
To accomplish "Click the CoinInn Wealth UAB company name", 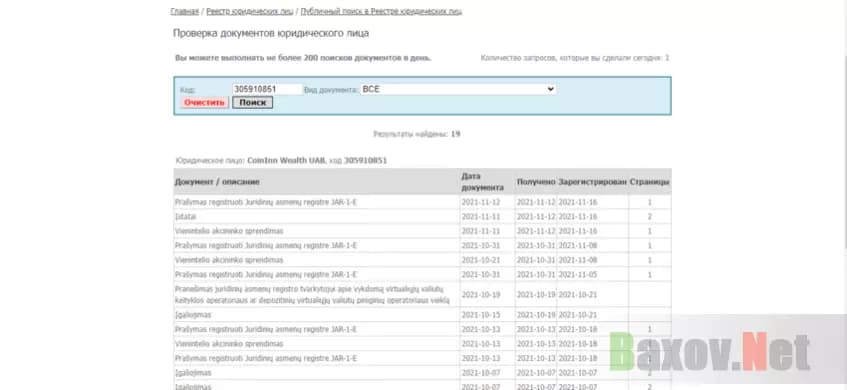I will click(286, 160).
